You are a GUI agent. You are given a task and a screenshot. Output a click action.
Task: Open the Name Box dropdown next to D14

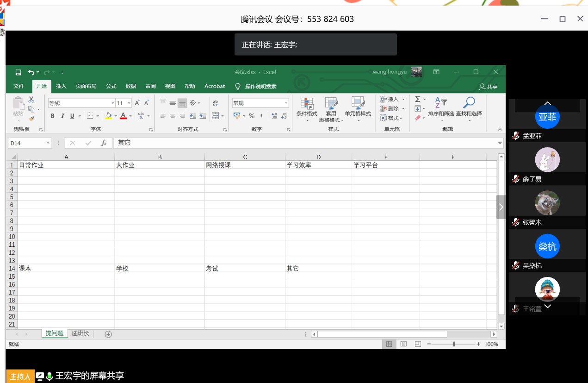point(48,143)
